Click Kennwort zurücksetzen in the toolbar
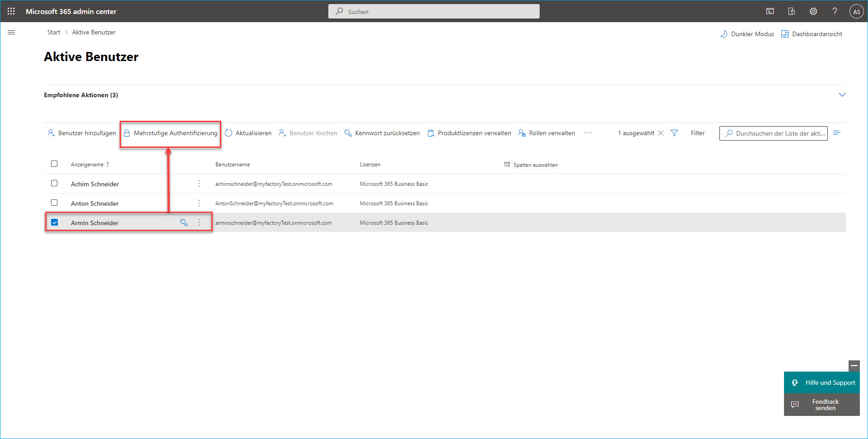The image size is (868, 439). coord(382,133)
